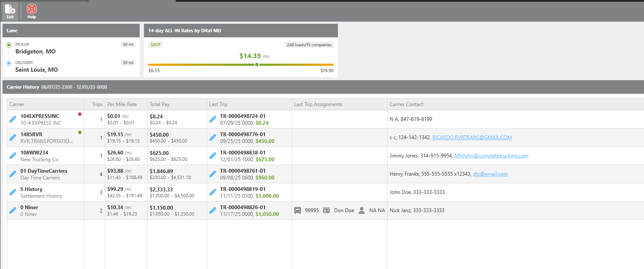Open MNJohn@completetrucking.com email link

[x=491, y=156]
